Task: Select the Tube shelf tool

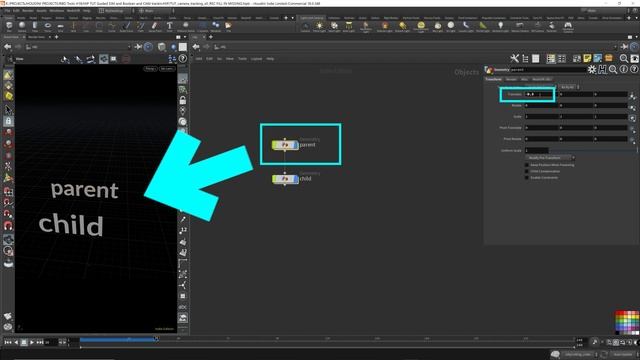Action: (35, 26)
